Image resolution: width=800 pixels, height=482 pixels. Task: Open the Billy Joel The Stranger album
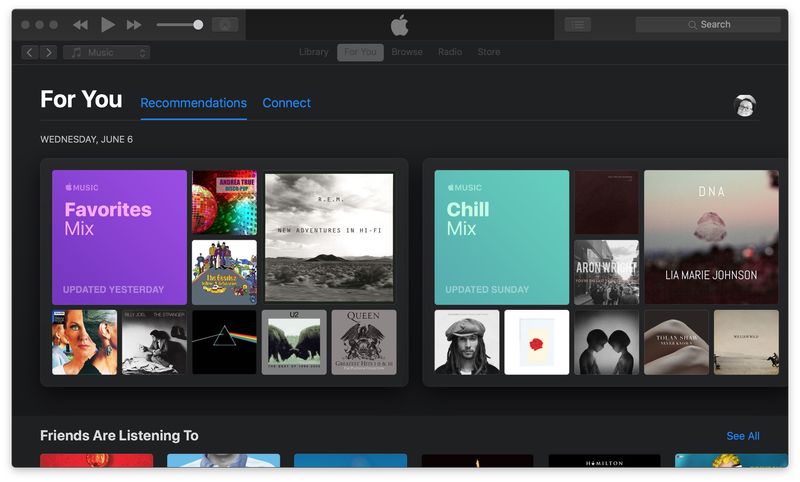click(x=154, y=342)
